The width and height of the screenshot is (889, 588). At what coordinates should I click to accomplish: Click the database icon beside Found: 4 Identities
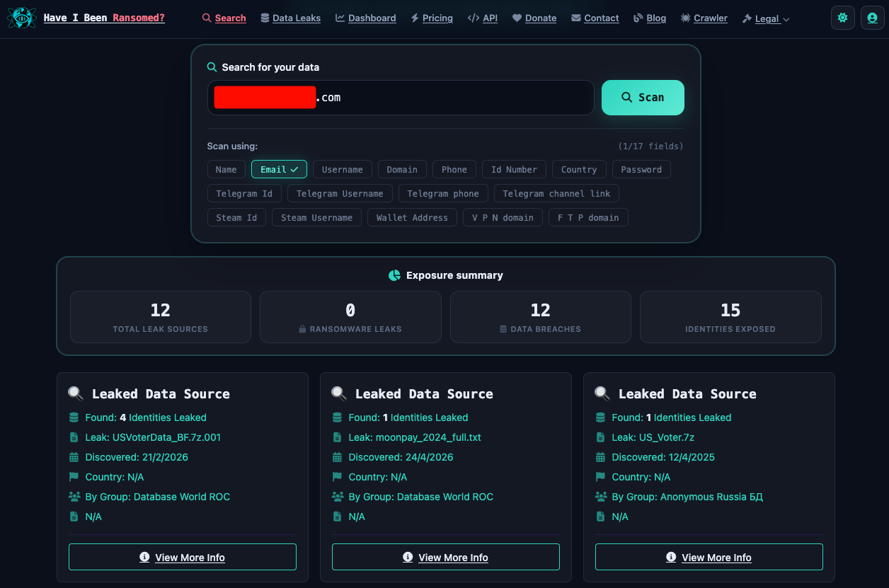coord(74,417)
